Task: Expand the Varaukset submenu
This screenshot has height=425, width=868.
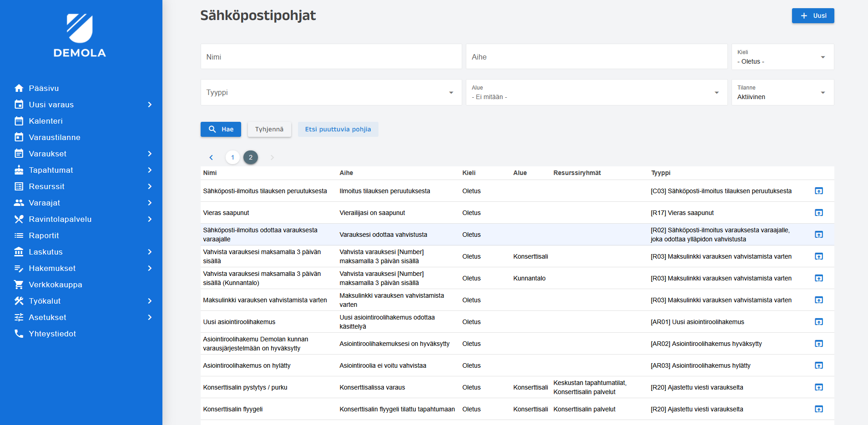Action: click(x=150, y=154)
